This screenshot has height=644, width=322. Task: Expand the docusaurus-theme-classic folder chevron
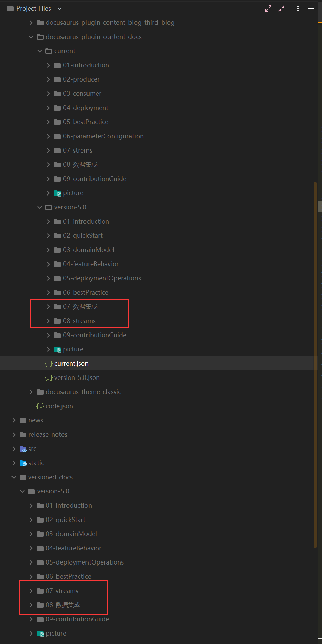coord(31,392)
